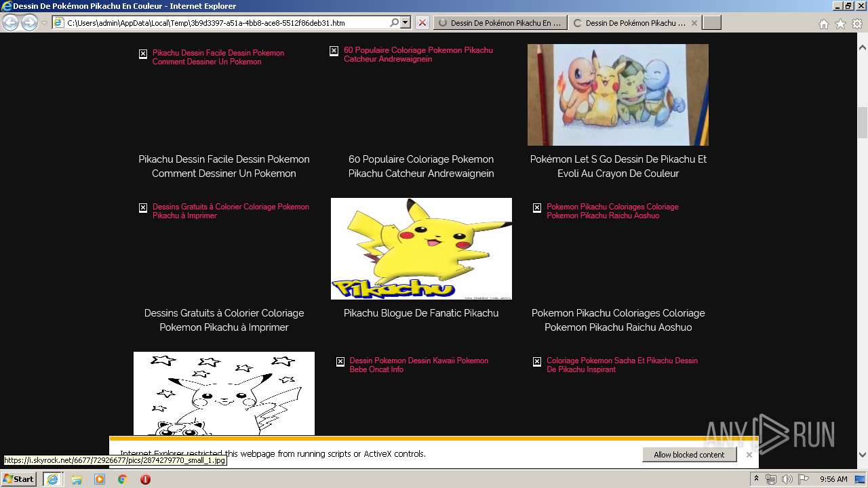The width and height of the screenshot is (868, 488).
Task: Click caption Pikachu Blogue De Fanatic Pikachu
Action: click(x=421, y=313)
